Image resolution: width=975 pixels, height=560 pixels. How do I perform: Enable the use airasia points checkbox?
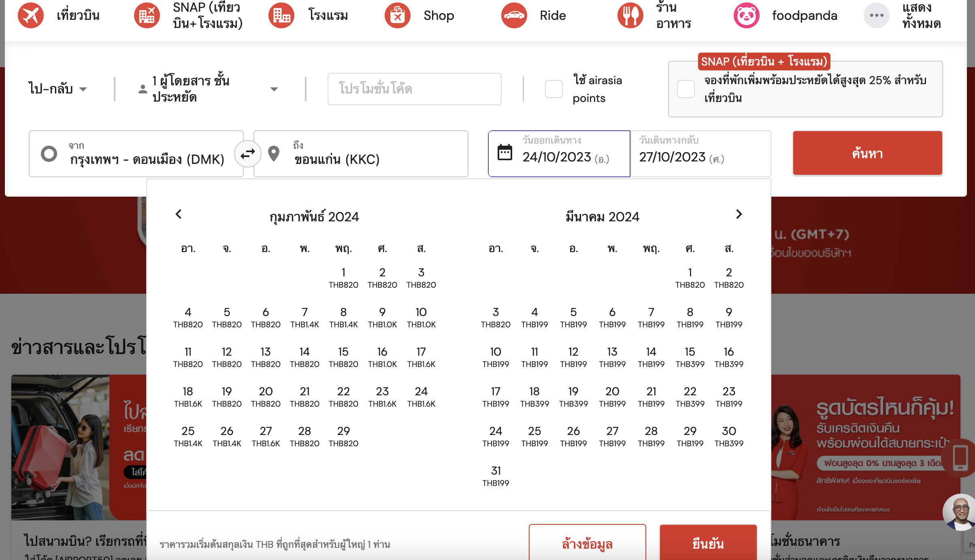(x=553, y=89)
